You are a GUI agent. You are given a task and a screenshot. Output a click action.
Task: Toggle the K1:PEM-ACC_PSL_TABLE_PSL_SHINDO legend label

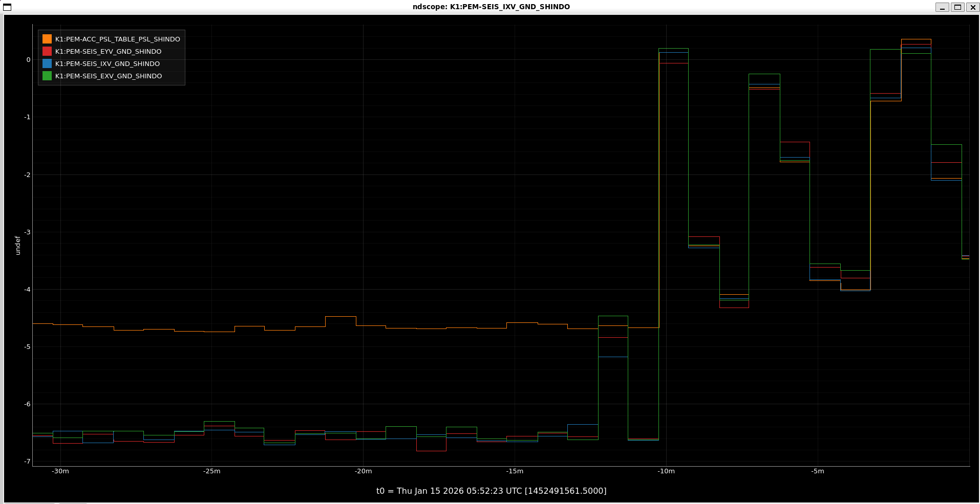117,39
